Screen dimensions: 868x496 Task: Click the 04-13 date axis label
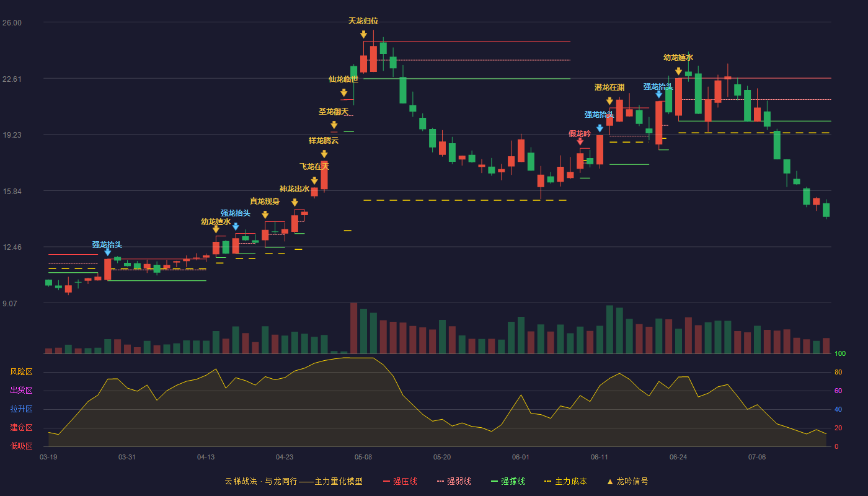point(206,457)
